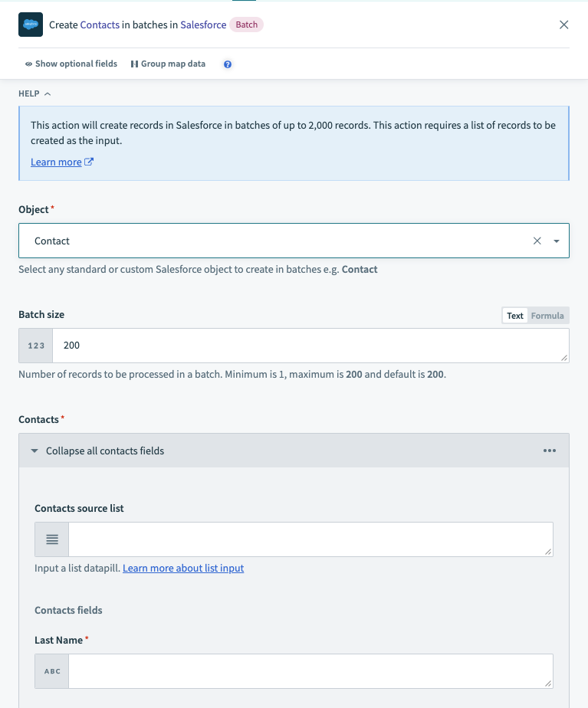
Task: Switch Batch size to Formula mode
Action: tap(547, 316)
